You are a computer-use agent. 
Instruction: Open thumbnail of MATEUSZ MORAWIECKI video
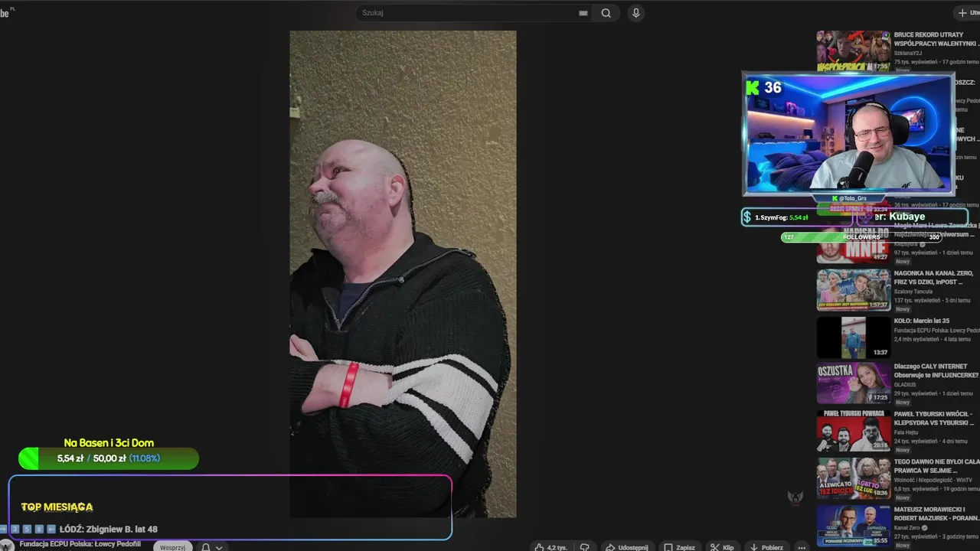point(853,526)
